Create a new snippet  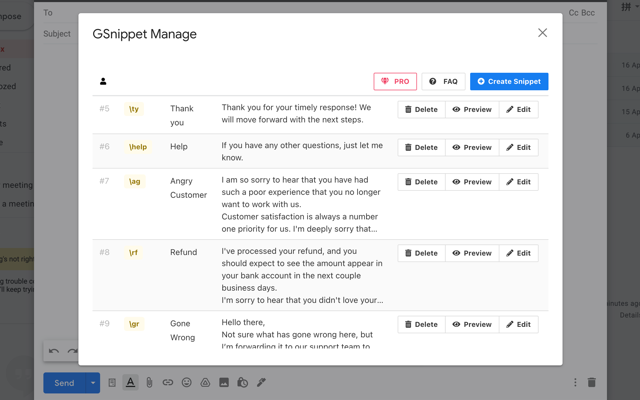coord(509,81)
